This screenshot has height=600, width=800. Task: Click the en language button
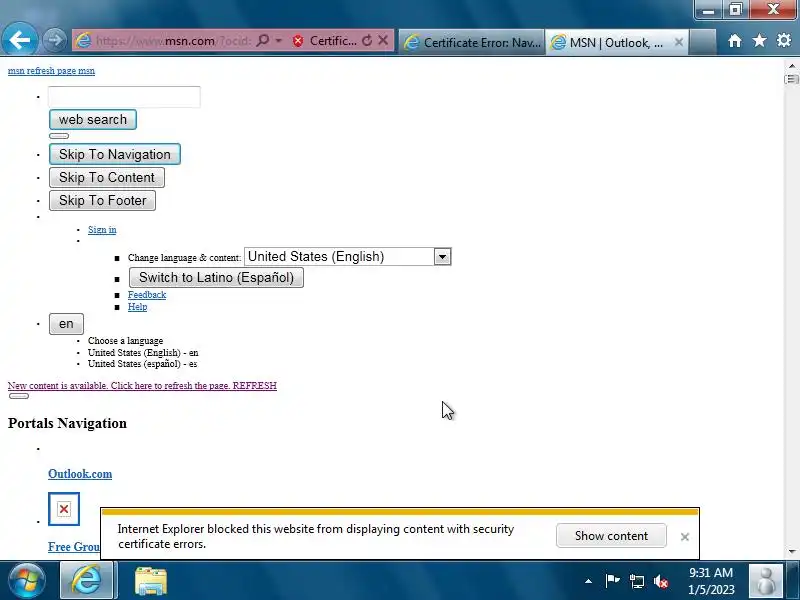click(66, 324)
